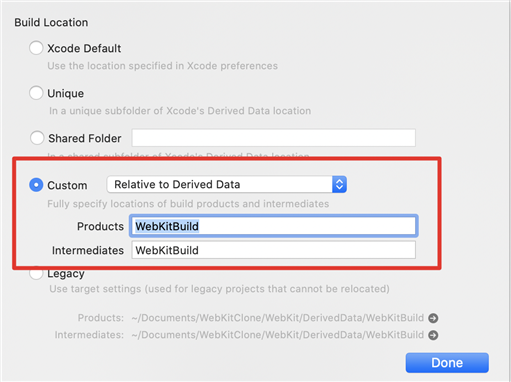Click the Shared Folder label text
This screenshot has width=511, height=382.
tap(85, 138)
